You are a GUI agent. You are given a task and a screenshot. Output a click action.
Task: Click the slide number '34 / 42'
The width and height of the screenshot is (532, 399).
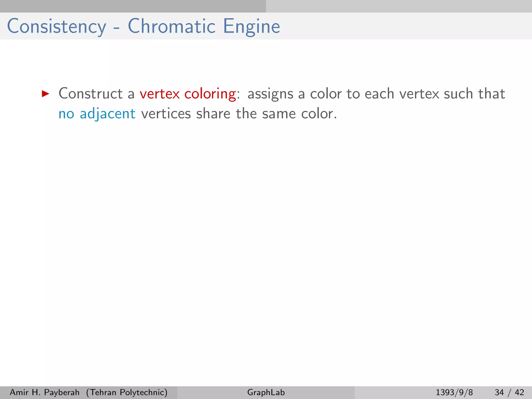509,392
